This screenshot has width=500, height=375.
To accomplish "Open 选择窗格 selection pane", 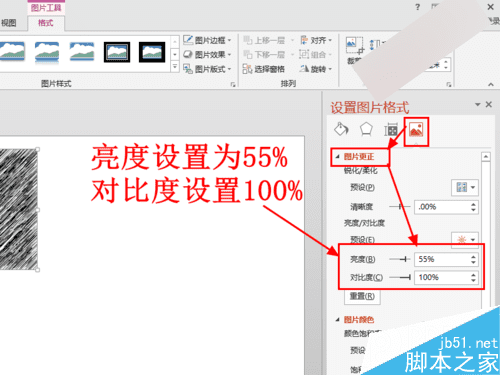I will point(264,69).
